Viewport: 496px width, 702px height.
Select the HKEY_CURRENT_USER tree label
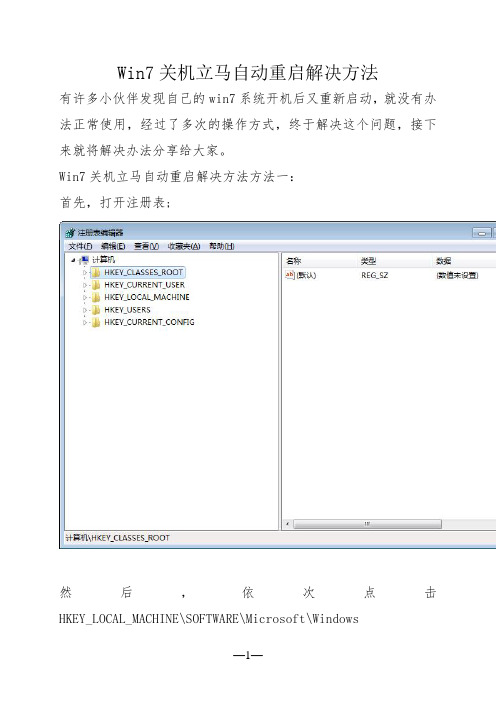144,285
